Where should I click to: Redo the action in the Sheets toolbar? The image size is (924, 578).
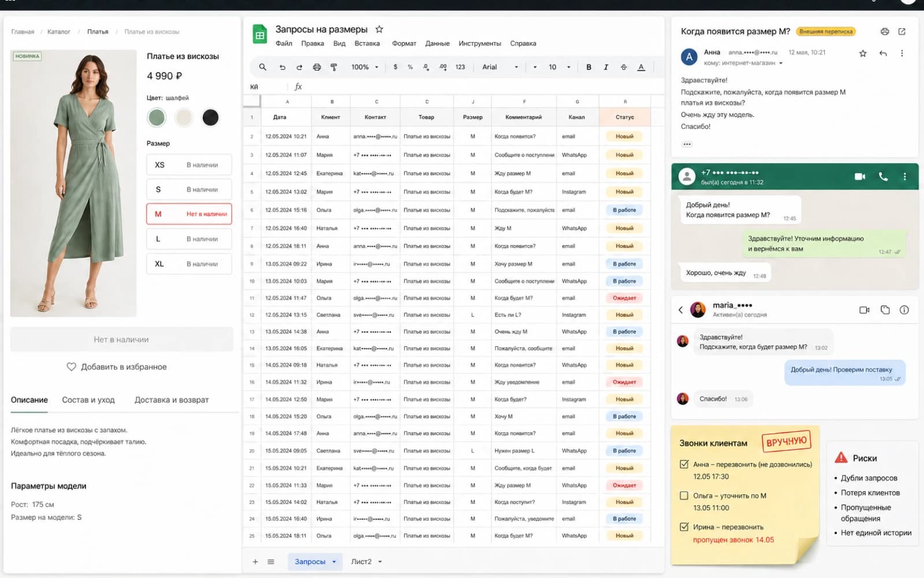tap(299, 67)
